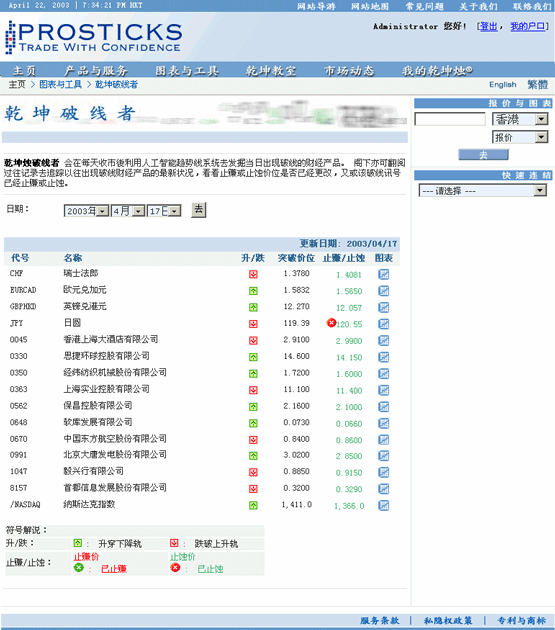
Task: Open chart icon for 8157 row
Action: [384, 489]
